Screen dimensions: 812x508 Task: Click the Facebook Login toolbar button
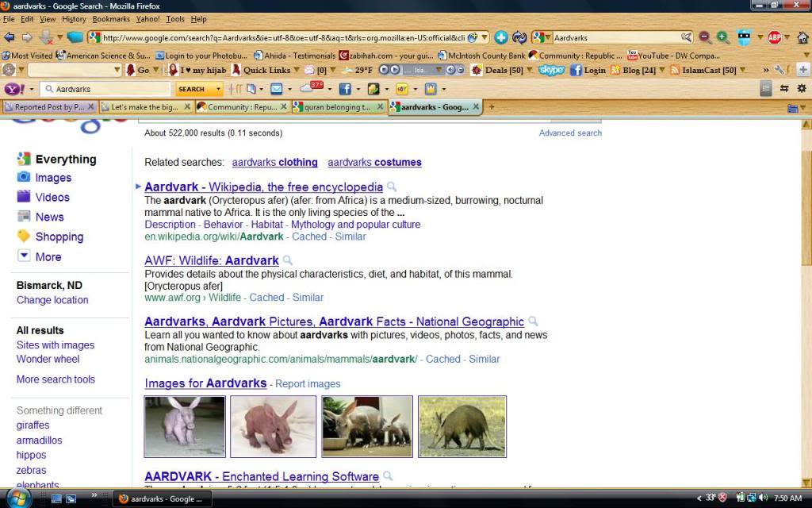tap(588, 70)
